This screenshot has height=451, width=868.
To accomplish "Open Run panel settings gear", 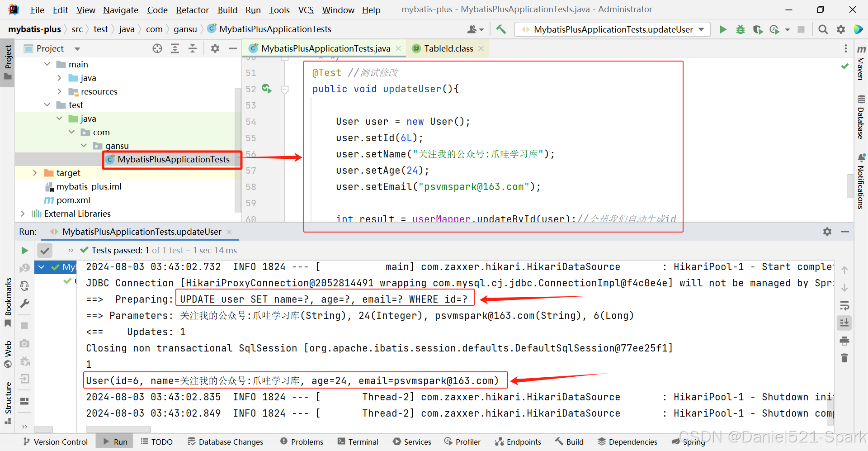I will [827, 232].
